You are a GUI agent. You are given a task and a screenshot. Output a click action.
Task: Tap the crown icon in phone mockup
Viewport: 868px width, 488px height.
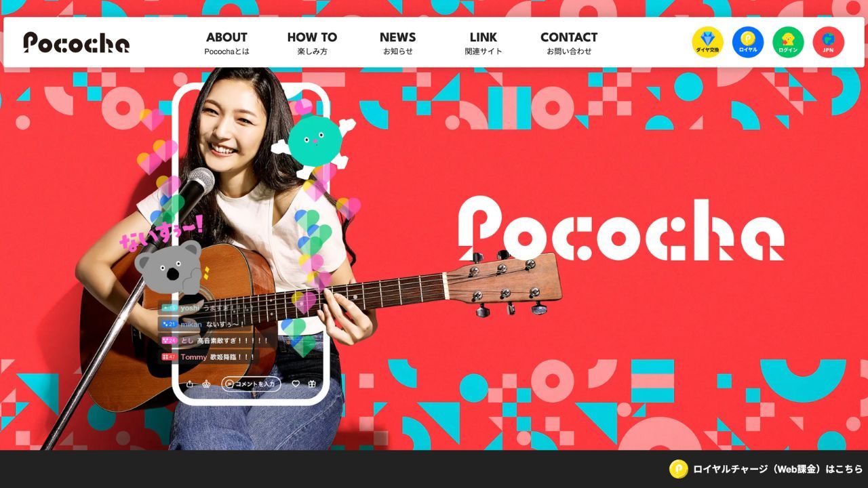click(x=206, y=384)
